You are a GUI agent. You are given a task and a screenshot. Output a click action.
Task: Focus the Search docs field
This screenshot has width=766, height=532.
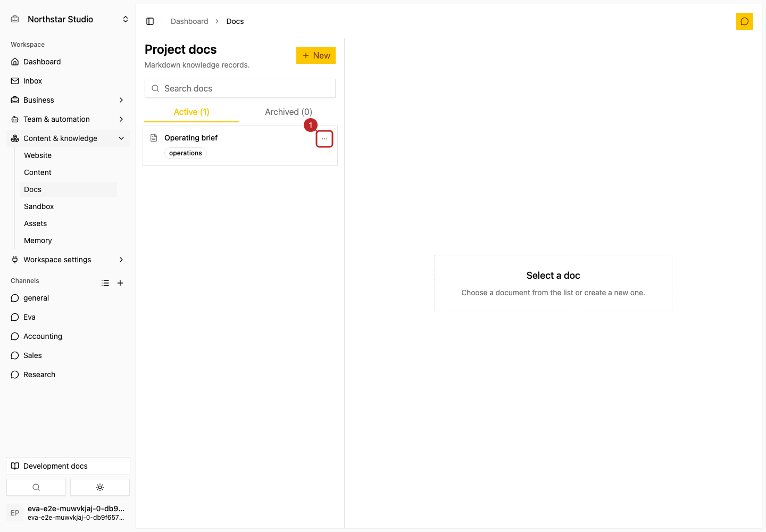[240, 88]
